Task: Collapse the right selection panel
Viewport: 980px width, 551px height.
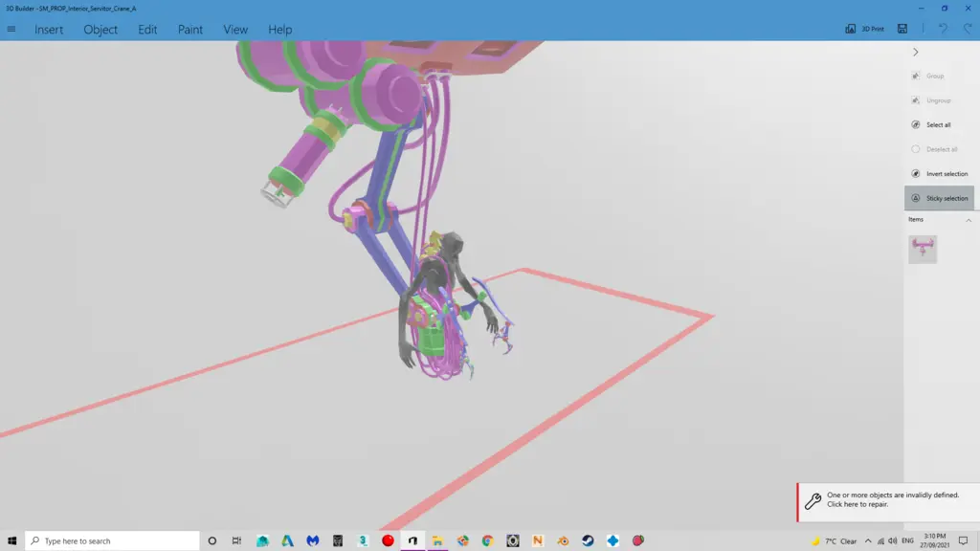Action: point(916,53)
